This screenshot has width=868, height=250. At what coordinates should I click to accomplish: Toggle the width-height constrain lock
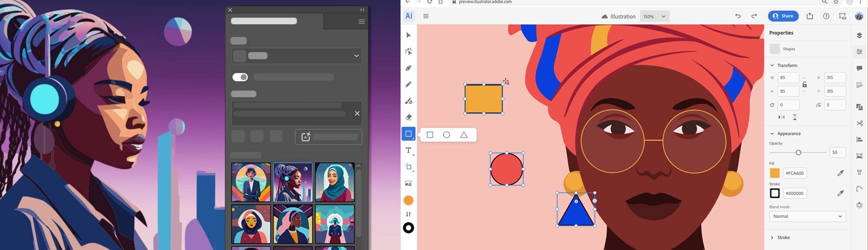click(805, 84)
